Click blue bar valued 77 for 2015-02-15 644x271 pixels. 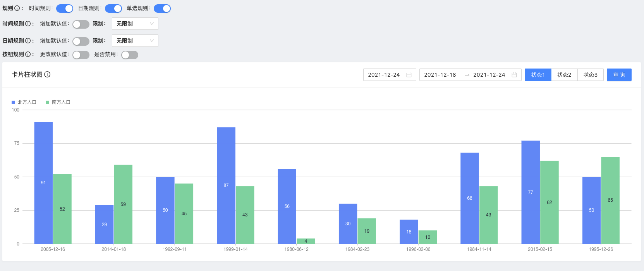pos(531,192)
